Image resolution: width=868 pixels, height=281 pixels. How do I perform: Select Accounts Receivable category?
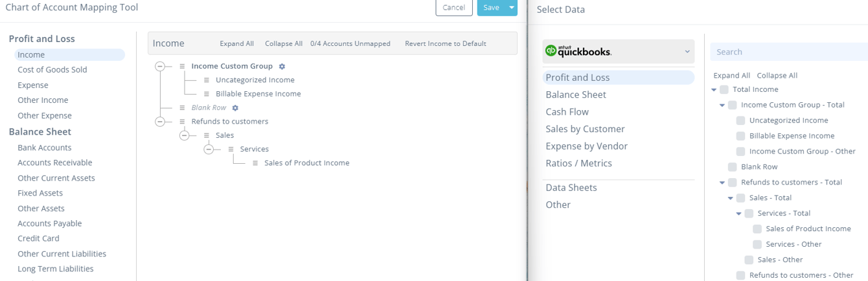point(55,163)
